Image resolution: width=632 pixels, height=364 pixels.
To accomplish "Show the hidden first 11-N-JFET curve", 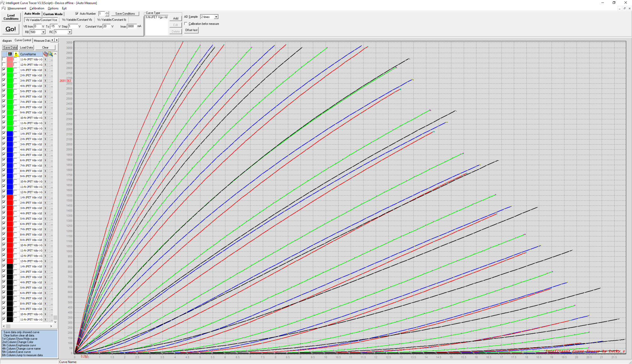I will 4,59.
